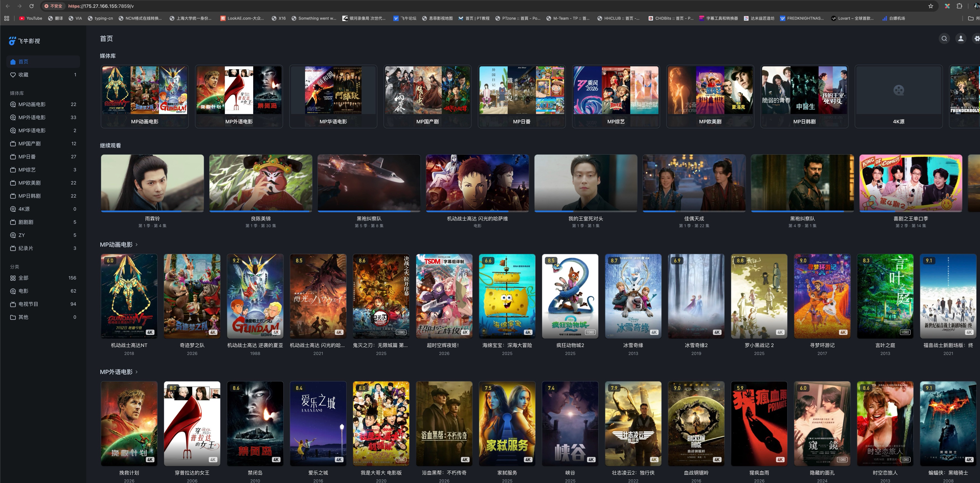Click the 飞牛影视 logo

[24, 41]
